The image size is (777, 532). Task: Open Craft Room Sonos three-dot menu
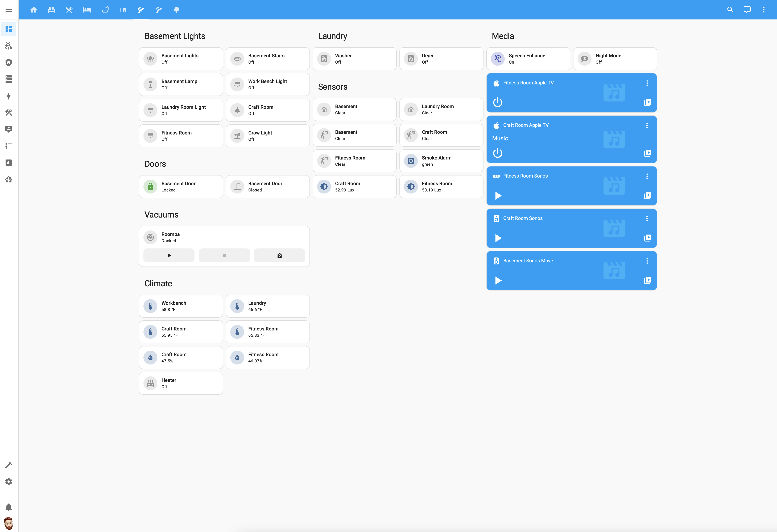(647, 218)
